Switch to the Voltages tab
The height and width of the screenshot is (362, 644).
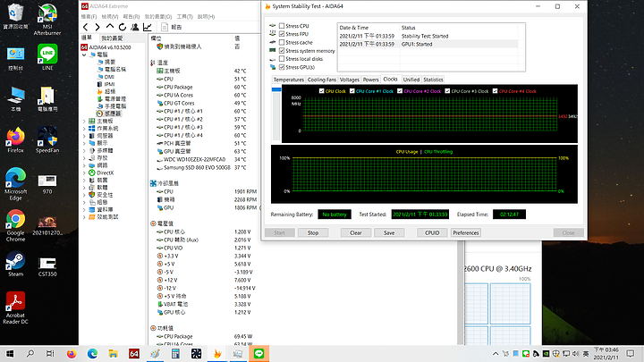tap(350, 80)
